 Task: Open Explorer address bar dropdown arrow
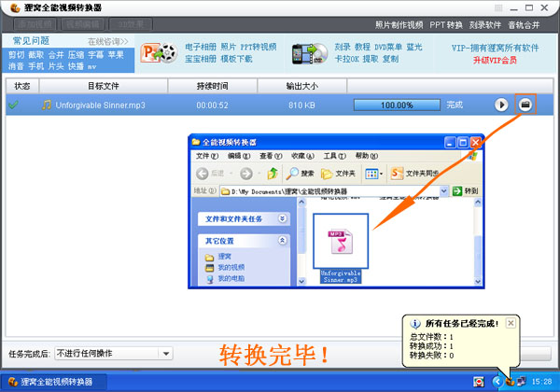(444, 191)
